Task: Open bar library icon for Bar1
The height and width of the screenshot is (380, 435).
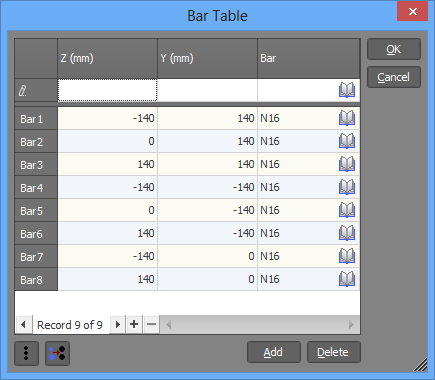Action: tap(347, 118)
